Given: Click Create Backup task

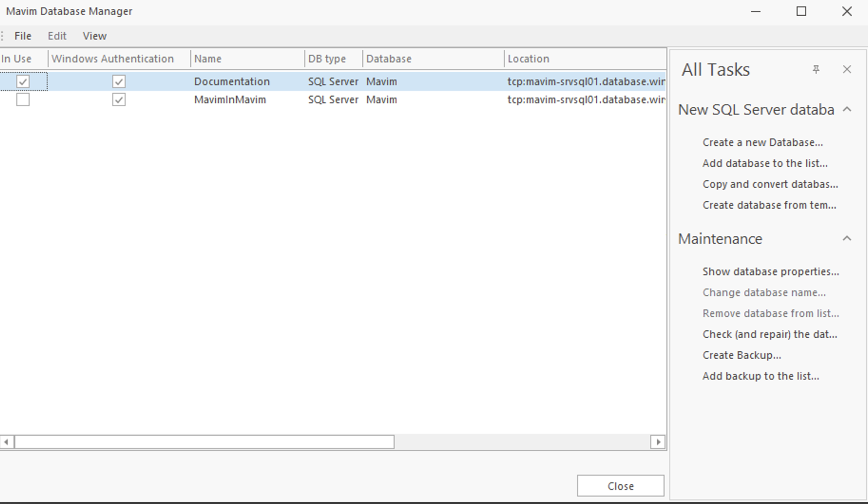Looking at the screenshot, I should [742, 355].
